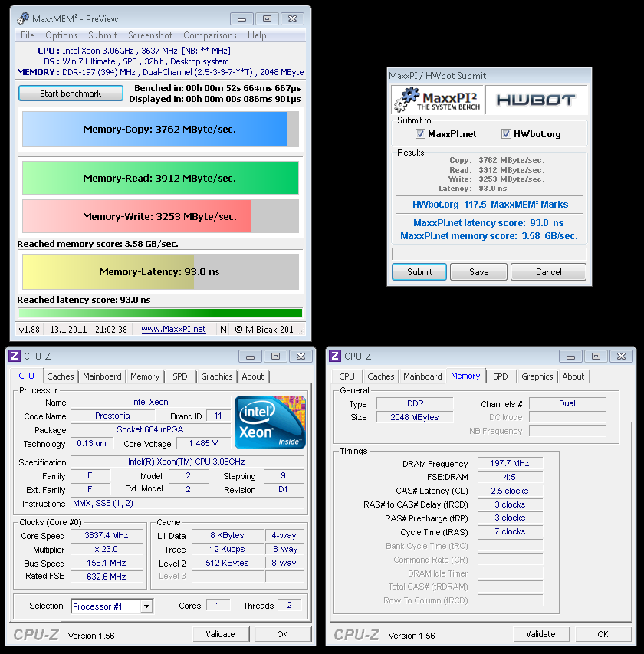Switch to Memory tab in left CPU-Z
This screenshot has height=654, width=644.
(145, 376)
